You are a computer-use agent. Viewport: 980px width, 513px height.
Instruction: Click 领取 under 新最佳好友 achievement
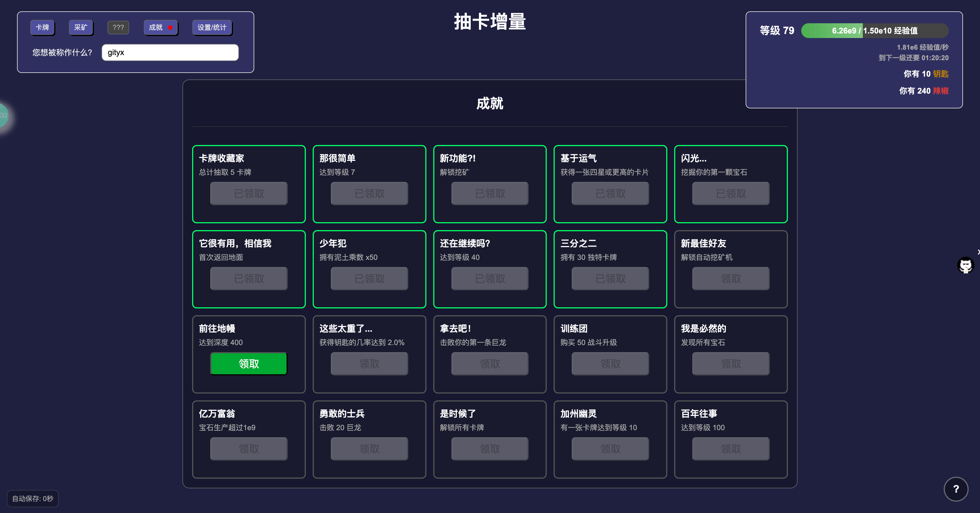pyautogui.click(x=730, y=279)
